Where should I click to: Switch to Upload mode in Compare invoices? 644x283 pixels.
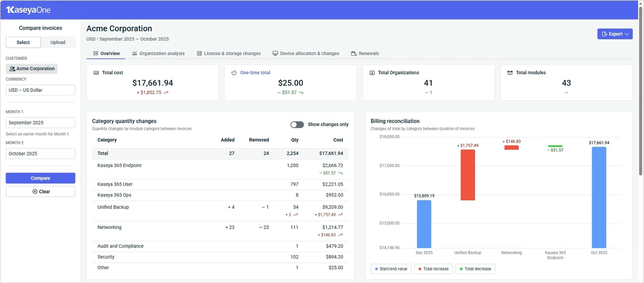[x=58, y=42]
